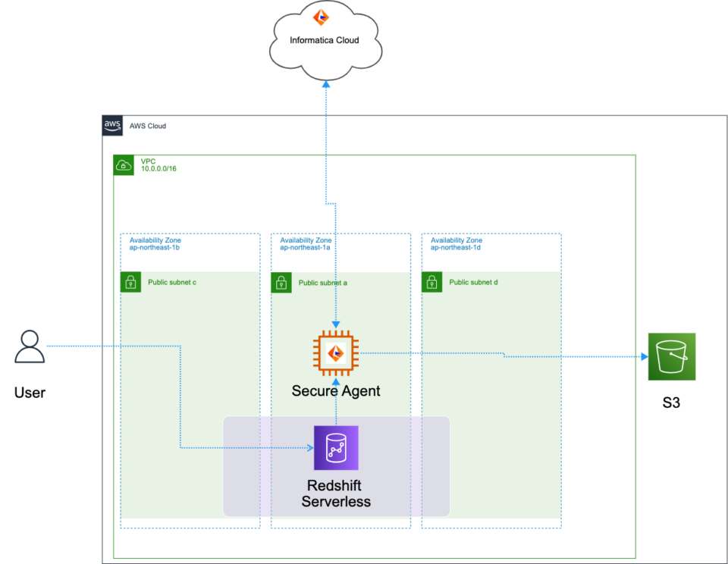Click the padlock icon for Public subnet c
The height and width of the screenshot is (564, 728).
[131, 282]
